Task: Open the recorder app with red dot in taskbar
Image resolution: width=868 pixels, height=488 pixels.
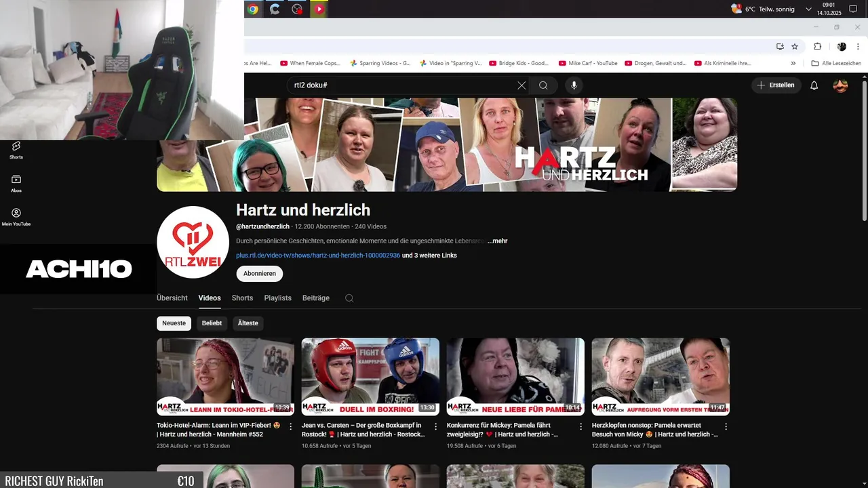Action: [x=297, y=9]
